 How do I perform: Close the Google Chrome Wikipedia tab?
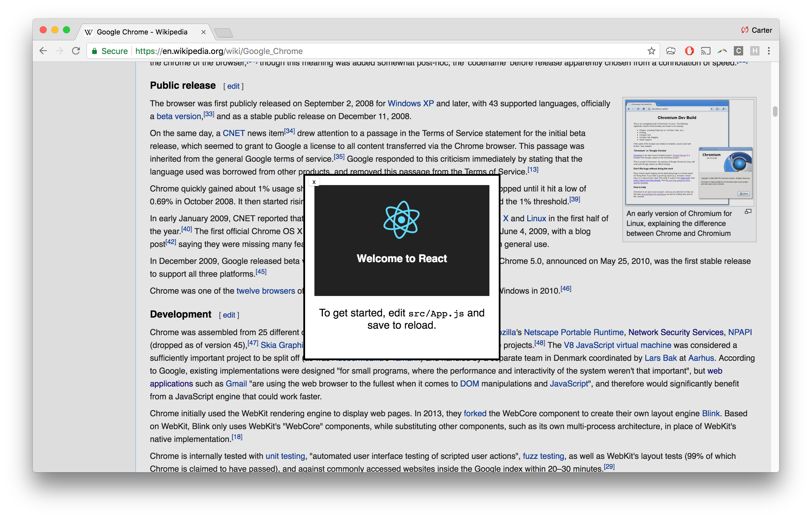tap(203, 32)
